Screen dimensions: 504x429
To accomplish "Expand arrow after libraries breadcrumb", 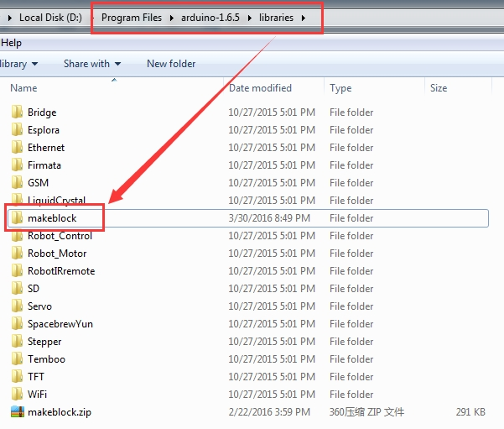I will click(303, 18).
